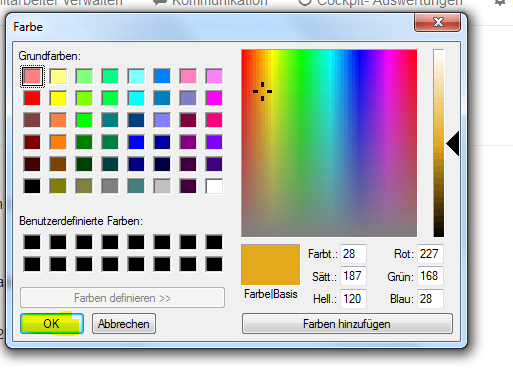Viewport: 513px width, 377px height.
Task: Click into the Hell. value field
Action: point(353,299)
